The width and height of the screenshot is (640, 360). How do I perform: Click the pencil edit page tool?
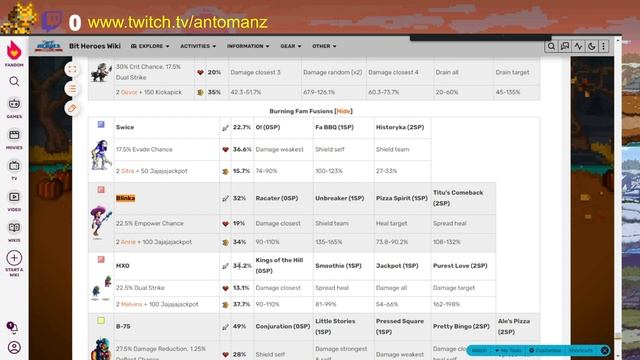(x=72, y=108)
